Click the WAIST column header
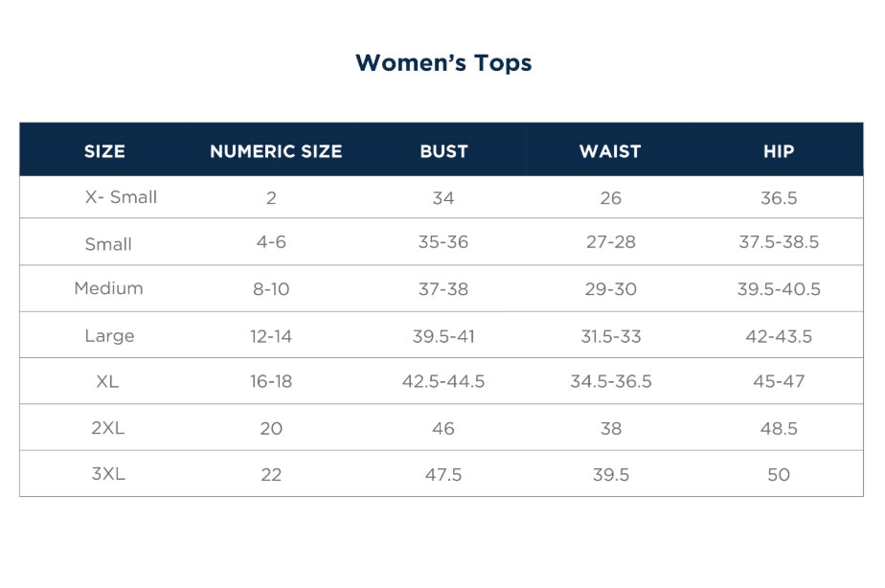This screenshot has width=885, height=588. click(610, 151)
